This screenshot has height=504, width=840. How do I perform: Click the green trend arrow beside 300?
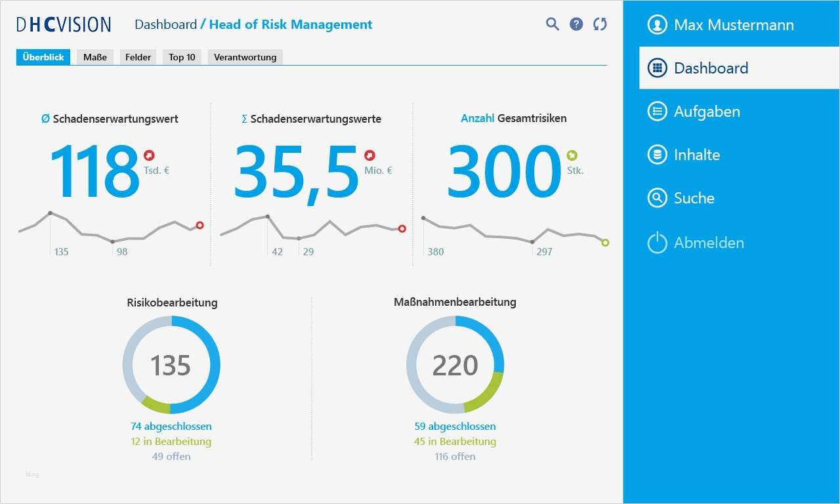click(x=572, y=156)
